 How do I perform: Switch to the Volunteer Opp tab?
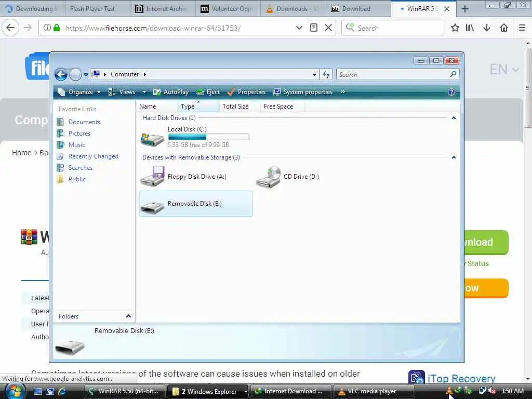(x=228, y=9)
